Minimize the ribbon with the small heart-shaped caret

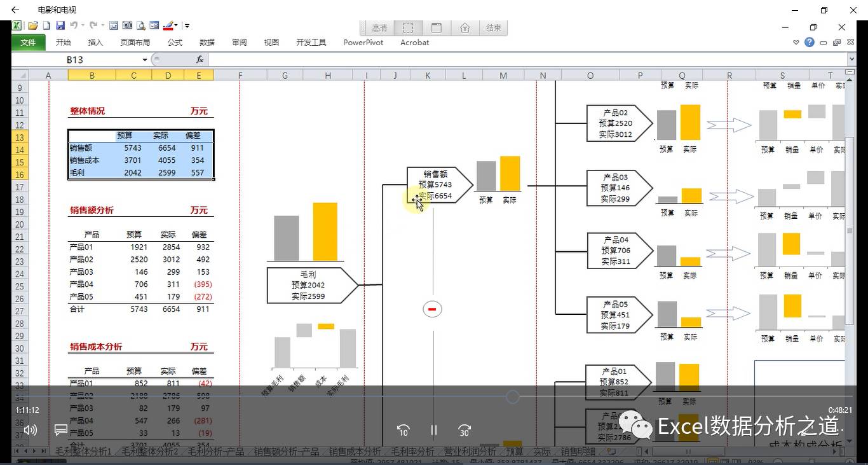point(796,43)
